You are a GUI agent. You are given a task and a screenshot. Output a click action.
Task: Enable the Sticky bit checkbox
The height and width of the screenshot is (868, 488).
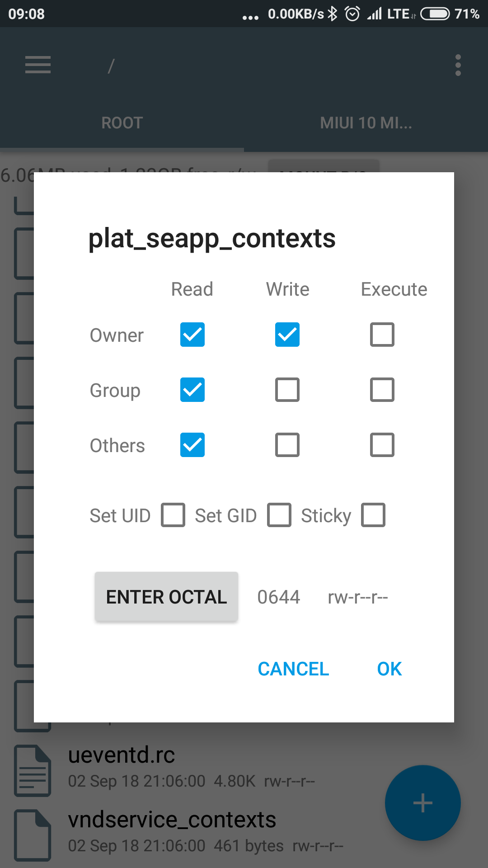(373, 515)
